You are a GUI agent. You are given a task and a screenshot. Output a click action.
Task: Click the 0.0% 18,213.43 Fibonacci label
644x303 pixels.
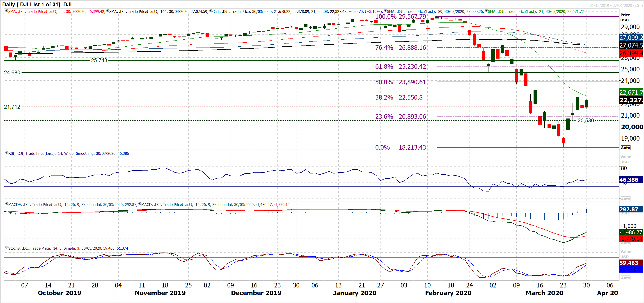(401, 147)
